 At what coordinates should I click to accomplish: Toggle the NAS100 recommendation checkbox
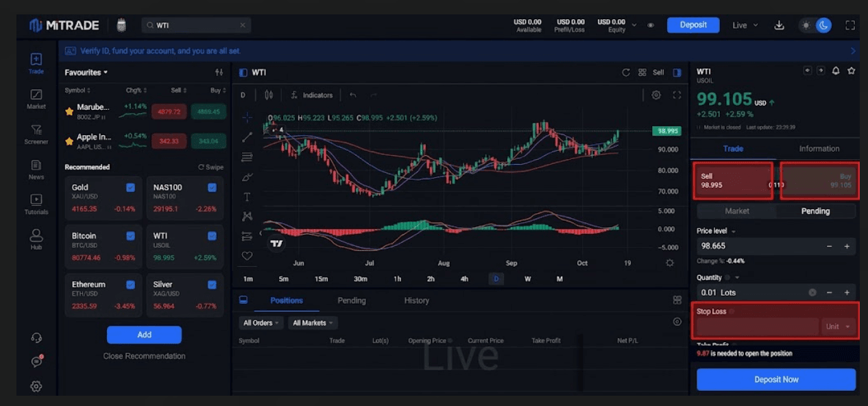pyautogui.click(x=212, y=187)
